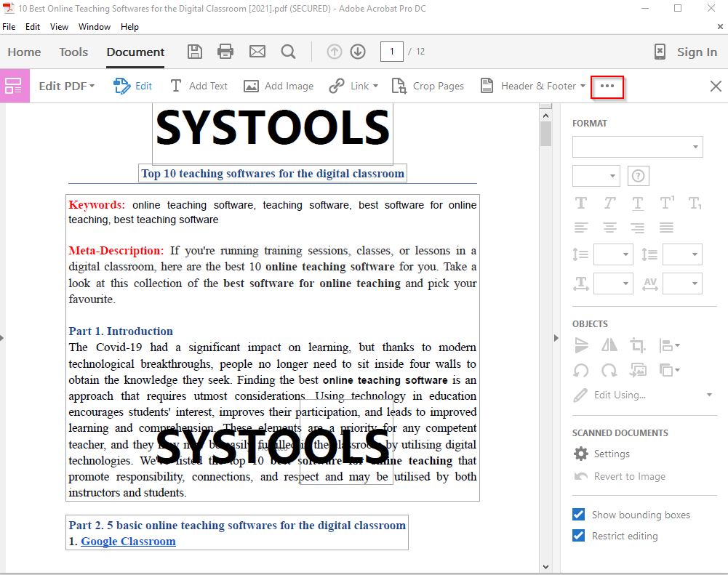The width and height of the screenshot is (728, 575).
Task: Click the Print icon in toolbar
Action: pos(225,52)
